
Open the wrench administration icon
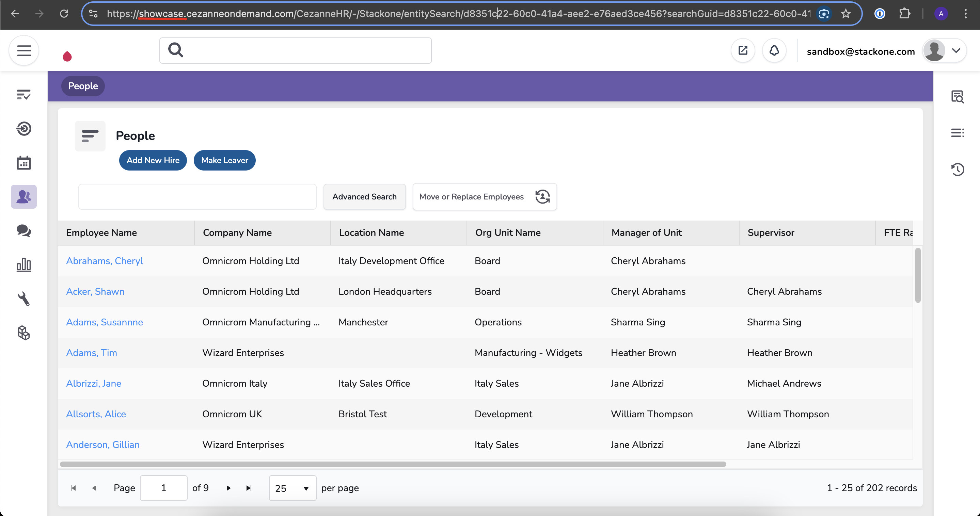coord(23,299)
